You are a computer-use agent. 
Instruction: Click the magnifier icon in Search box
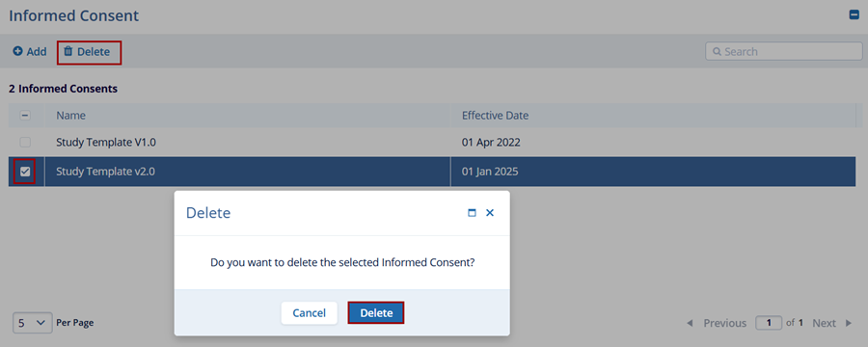pos(717,51)
